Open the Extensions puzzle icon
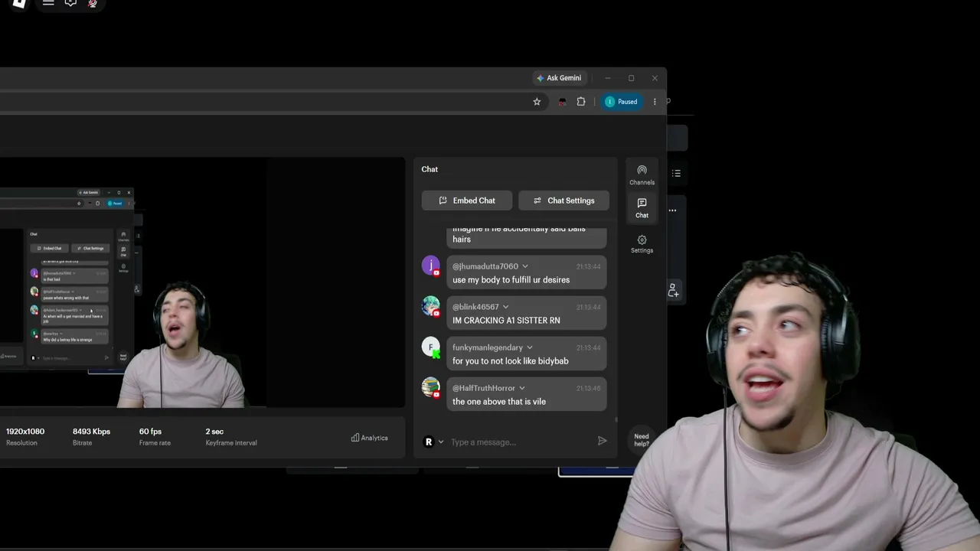Image resolution: width=980 pixels, height=551 pixels. 581,102
